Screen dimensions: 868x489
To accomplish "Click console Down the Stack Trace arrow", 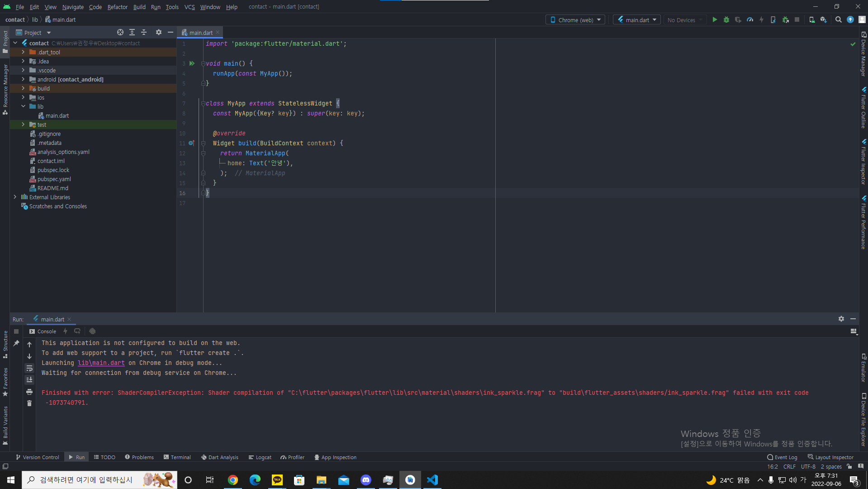I will click(x=29, y=357).
